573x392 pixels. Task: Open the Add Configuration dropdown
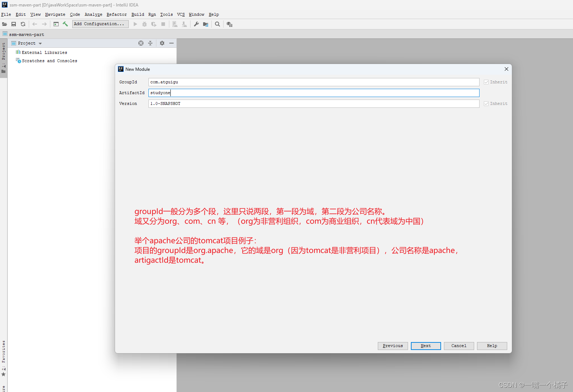point(100,24)
